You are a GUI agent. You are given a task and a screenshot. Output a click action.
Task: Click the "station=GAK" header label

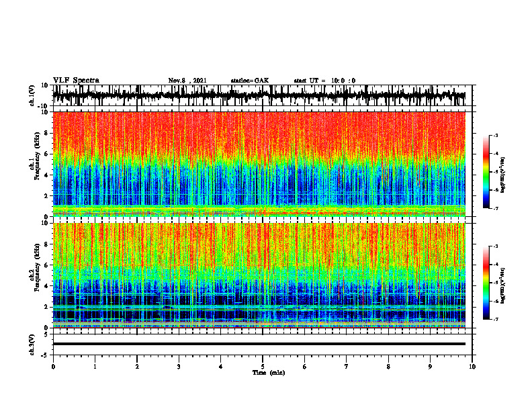click(250, 81)
